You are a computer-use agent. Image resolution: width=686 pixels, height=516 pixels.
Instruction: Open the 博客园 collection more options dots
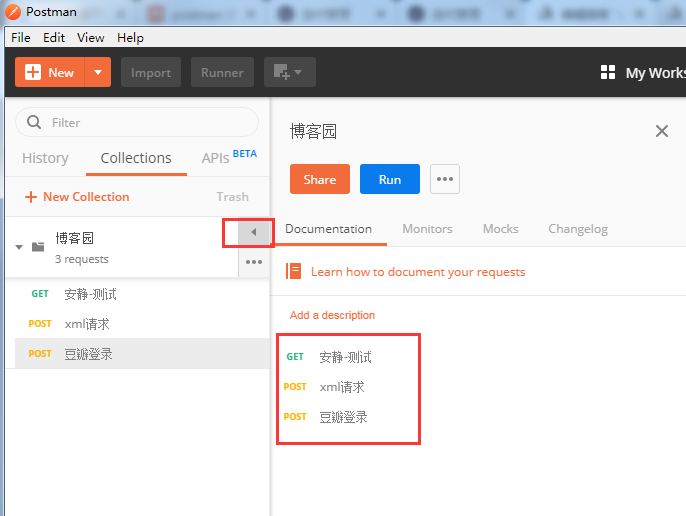254,262
